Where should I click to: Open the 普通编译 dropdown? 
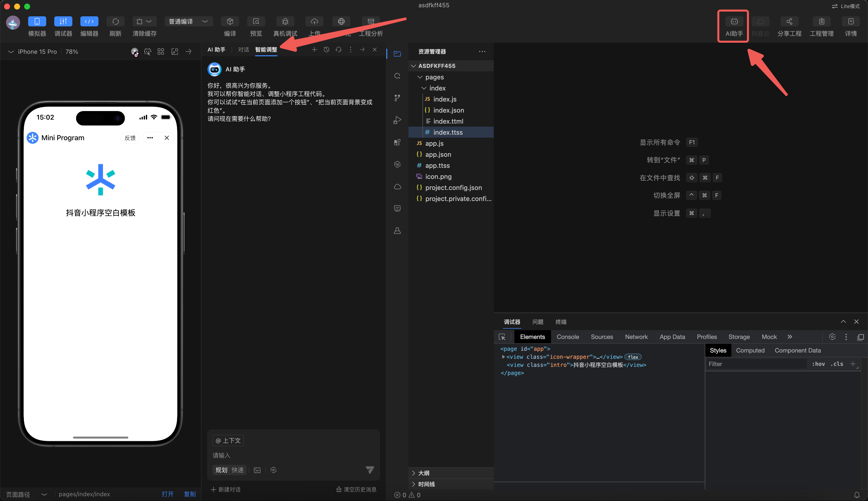click(188, 22)
